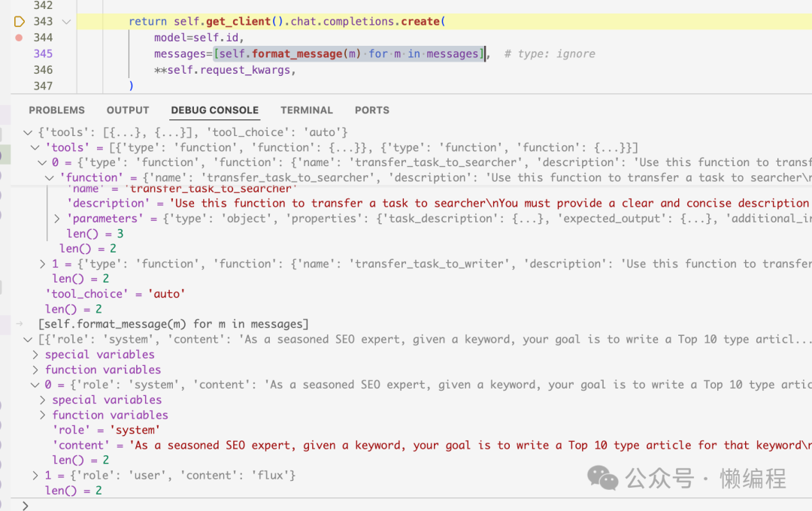Viewport: 812px width, 511px height.
Task: Open the OUTPUT panel tab
Action: [128, 110]
